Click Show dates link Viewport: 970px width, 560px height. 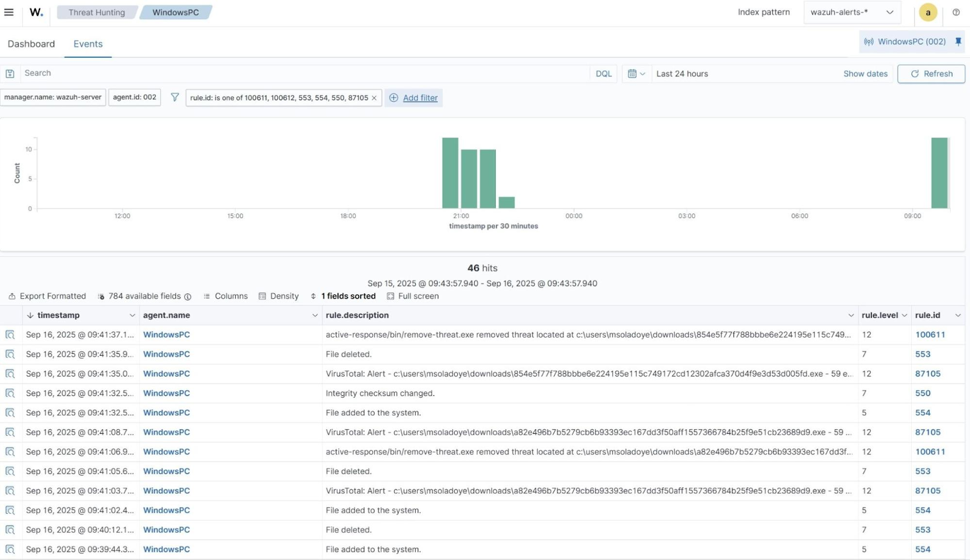[x=865, y=73]
